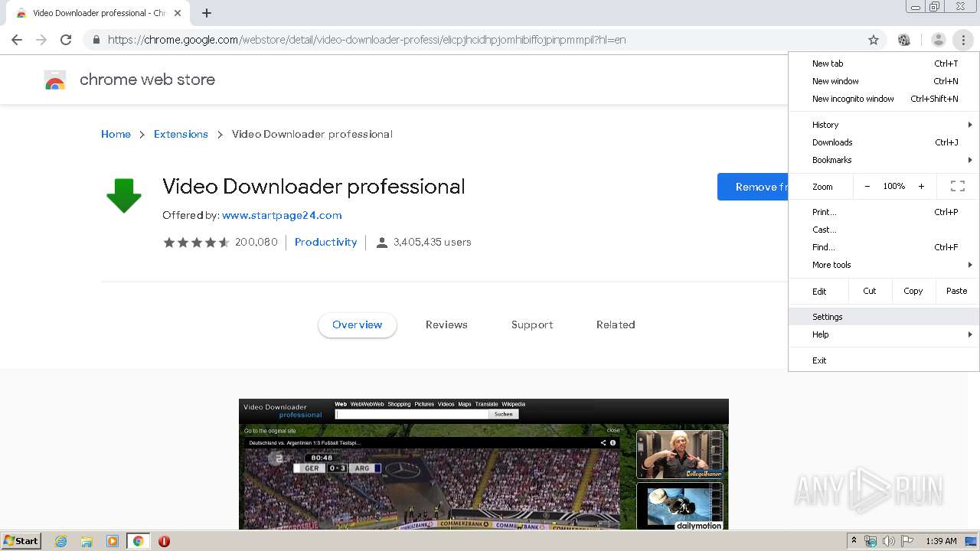Switch to the Support tab
Viewport: 980px width, 551px height.
(532, 324)
